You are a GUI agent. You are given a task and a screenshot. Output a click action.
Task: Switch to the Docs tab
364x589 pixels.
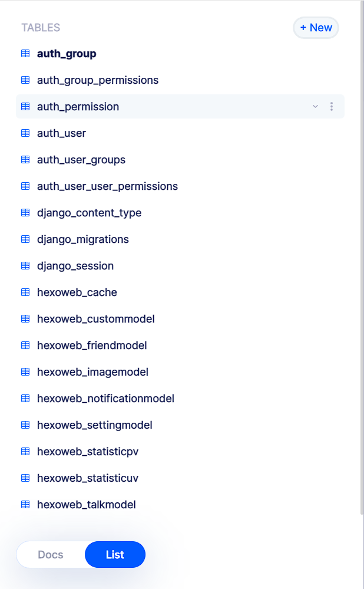click(50, 554)
